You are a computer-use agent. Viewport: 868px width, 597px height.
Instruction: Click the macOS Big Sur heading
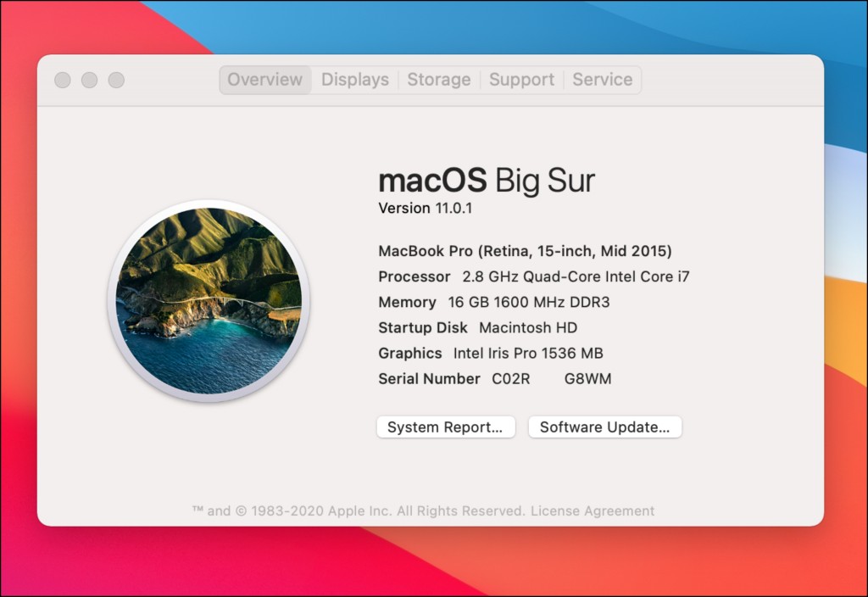coord(487,180)
